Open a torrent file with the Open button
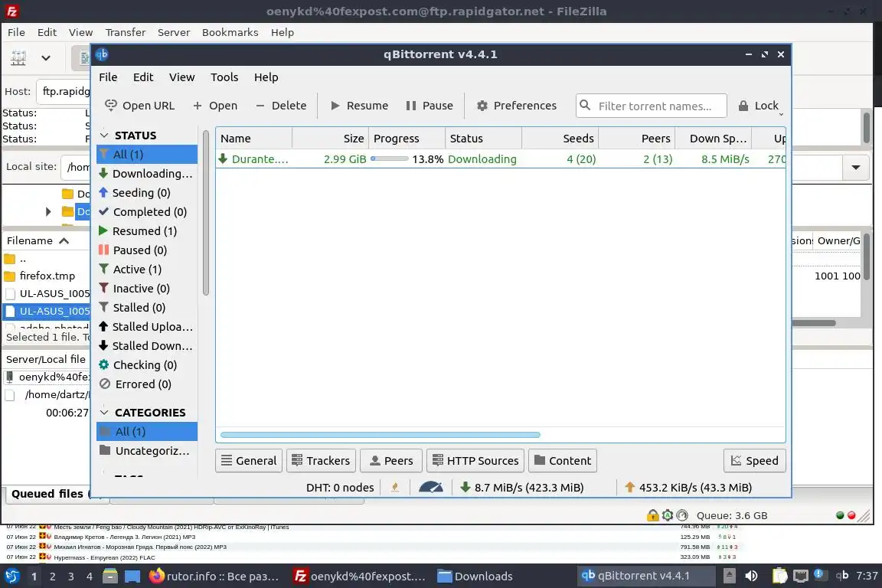The image size is (882, 588). 215,106
